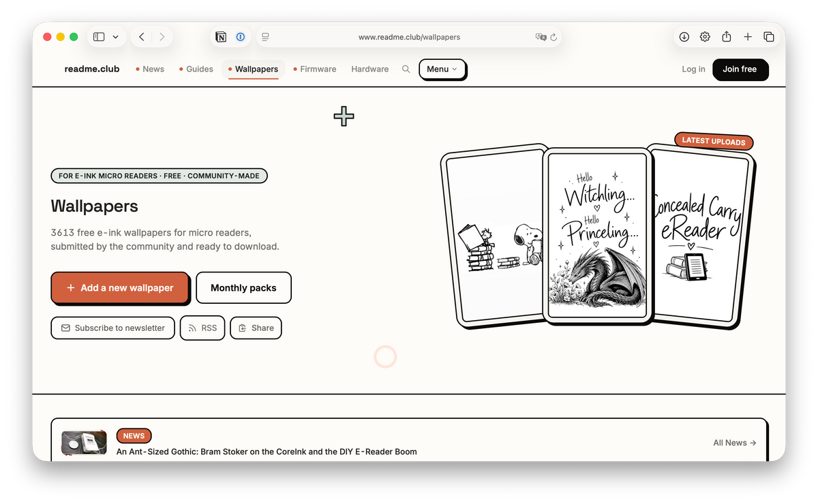
Task: Open the Hello Witchling dragon wallpaper card
Action: (x=598, y=235)
